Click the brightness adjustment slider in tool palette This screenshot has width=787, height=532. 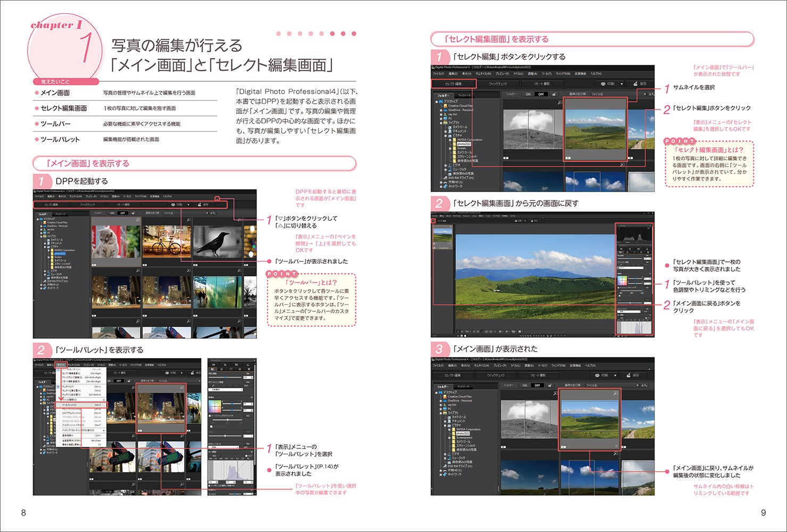[225, 377]
